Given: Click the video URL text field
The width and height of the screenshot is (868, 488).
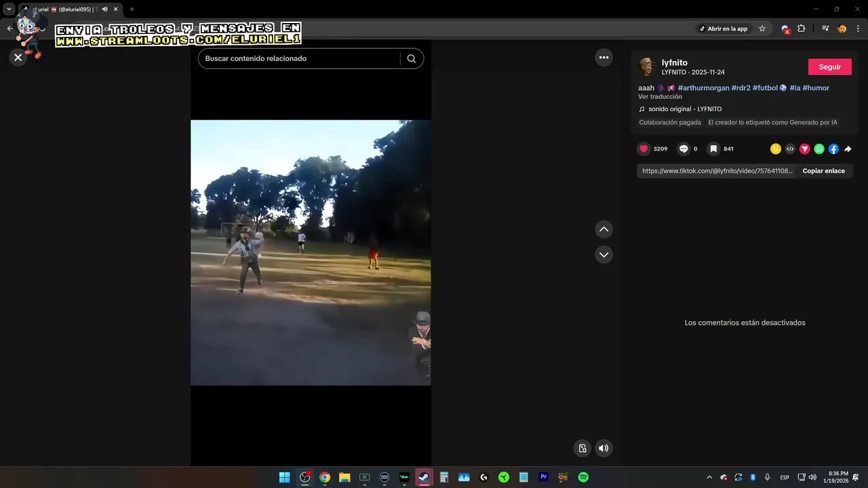Looking at the screenshot, I should [717, 171].
